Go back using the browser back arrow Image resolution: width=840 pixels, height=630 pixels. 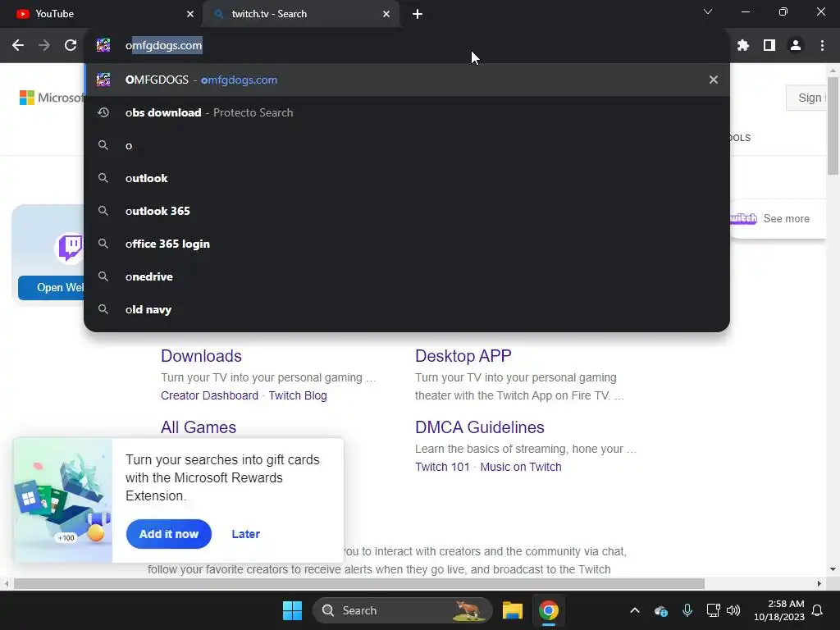(x=18, y=46)
